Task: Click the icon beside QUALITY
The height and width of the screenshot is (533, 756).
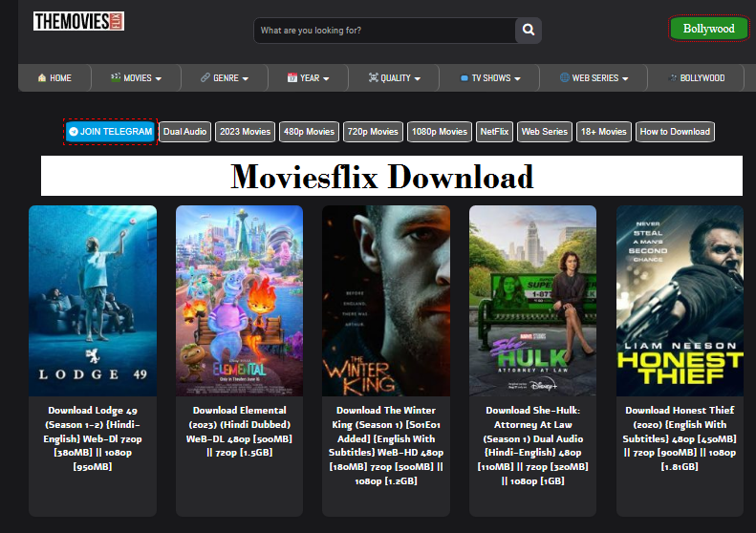Action: point(373,77)
